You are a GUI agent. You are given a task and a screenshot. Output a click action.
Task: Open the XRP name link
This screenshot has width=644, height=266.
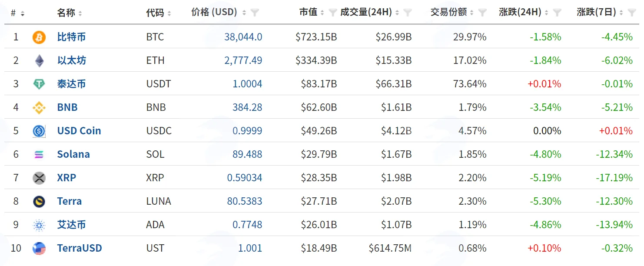pos(66,178)
